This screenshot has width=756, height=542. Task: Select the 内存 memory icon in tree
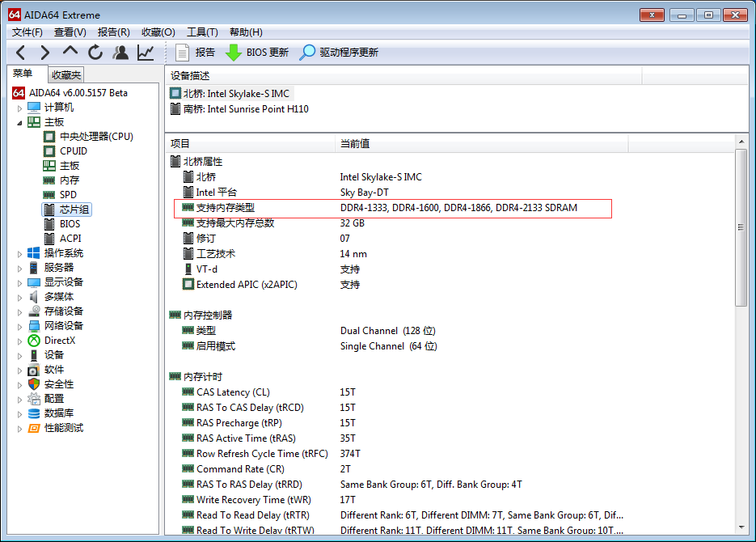pos(49,180)
